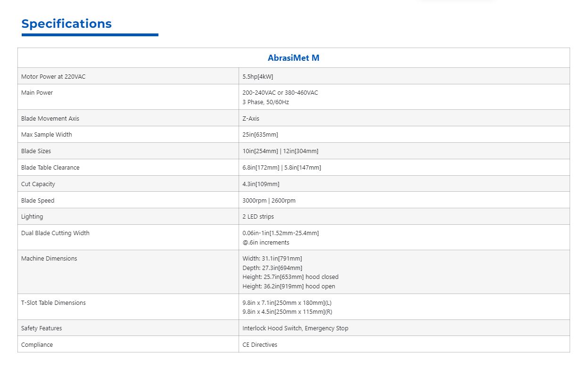Click the Cut Capacity label
The width and height of the screenshot is (588, 376).
tap(38, 184)
